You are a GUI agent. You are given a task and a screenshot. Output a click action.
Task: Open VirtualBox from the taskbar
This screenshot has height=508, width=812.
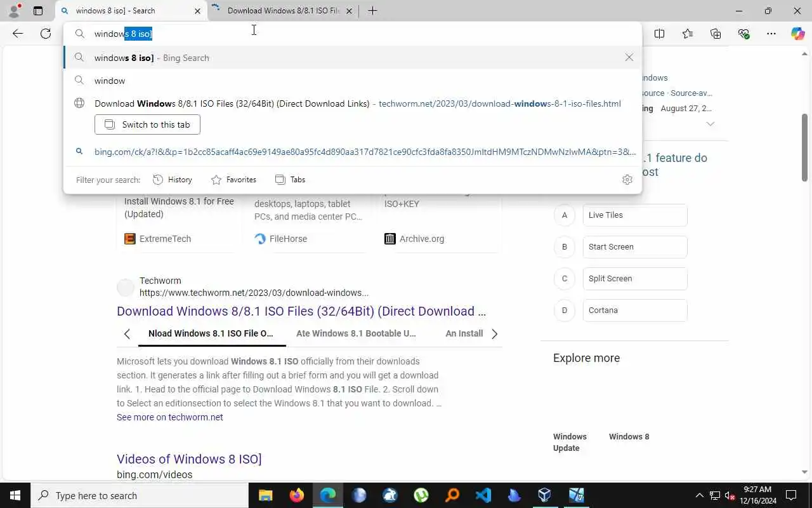click(545, 495)
